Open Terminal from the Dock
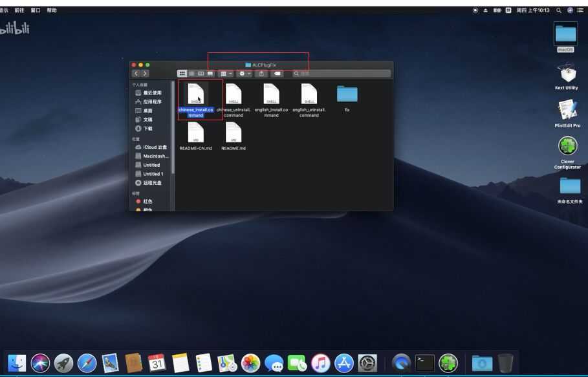588x377 pixels. tap(425, 363)
